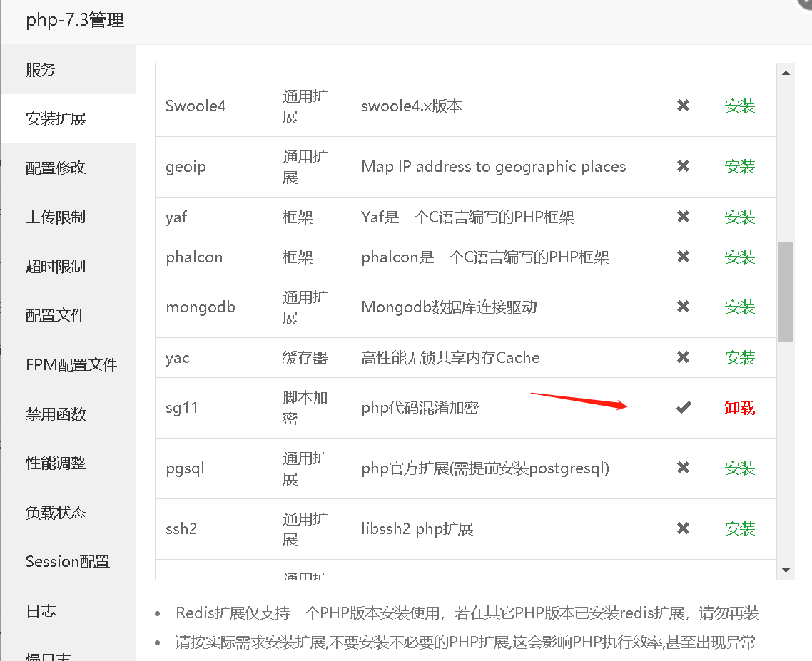The width and height of the screenshot is (812, 661).
Task: Select the 禁用函数 sidebar item
Action: click(x=56, y=414)
